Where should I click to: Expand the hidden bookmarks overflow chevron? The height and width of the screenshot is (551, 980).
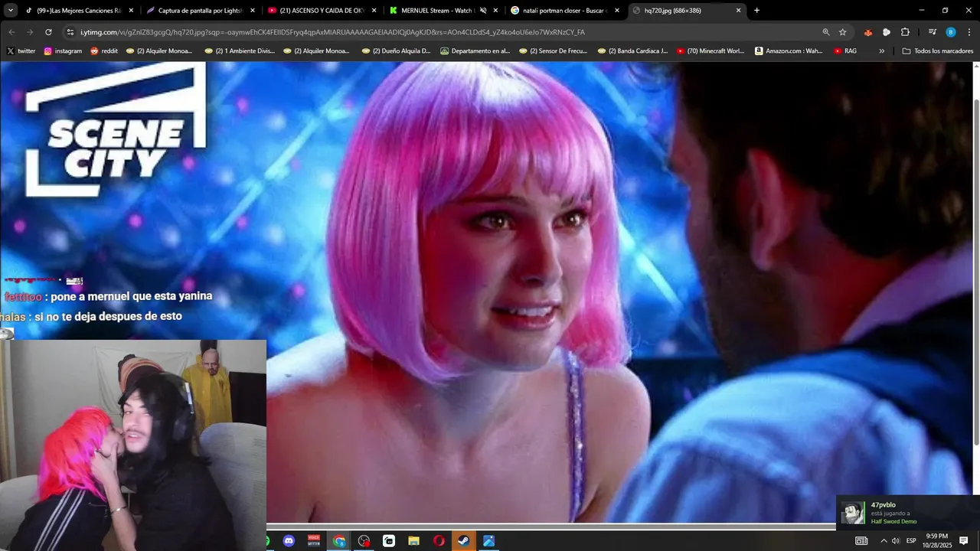pyautogui.click(x=881, y=51)
